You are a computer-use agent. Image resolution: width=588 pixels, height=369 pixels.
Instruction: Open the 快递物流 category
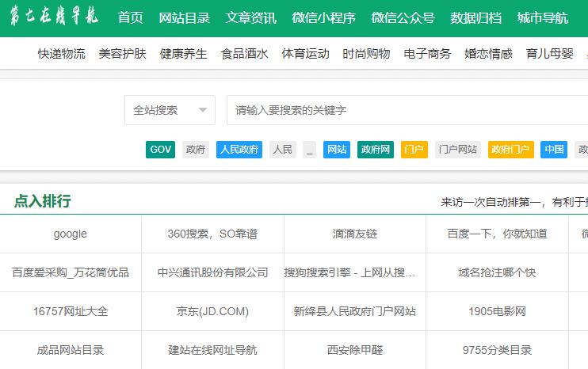(x=62, y=54)
